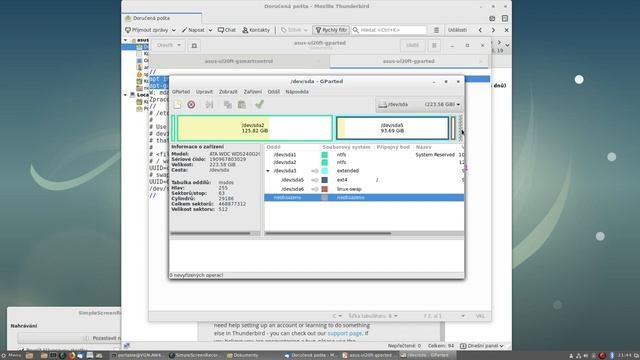640x360 pixels.
Task: Open the Upravit menu in GParted
Action: coord(204,92)
